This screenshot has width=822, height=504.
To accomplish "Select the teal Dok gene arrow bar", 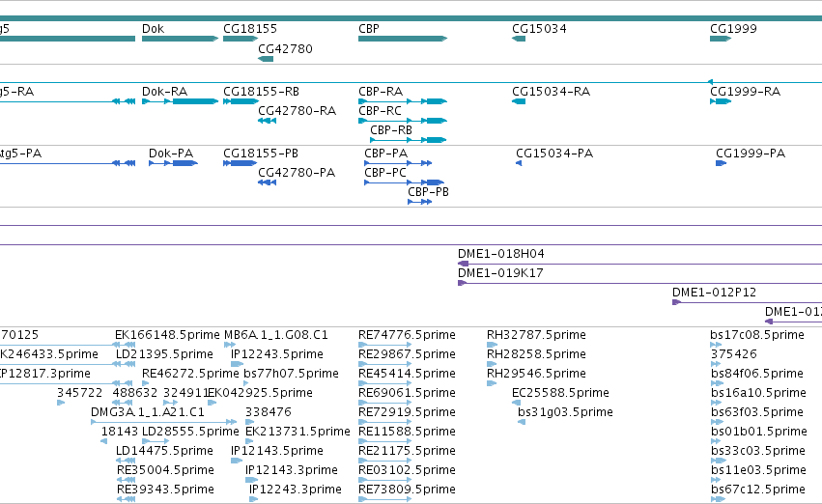I will (x=180, y=39).
